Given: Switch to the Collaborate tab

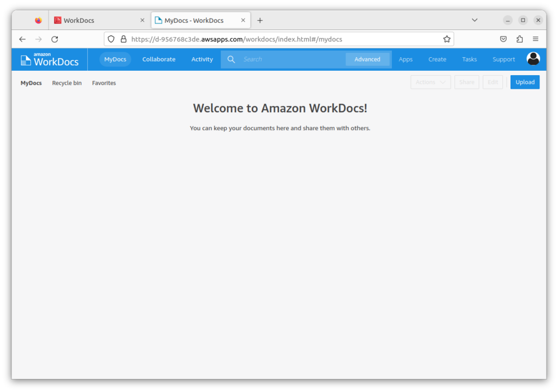Looking at the screenshot, I should [159, 59].
